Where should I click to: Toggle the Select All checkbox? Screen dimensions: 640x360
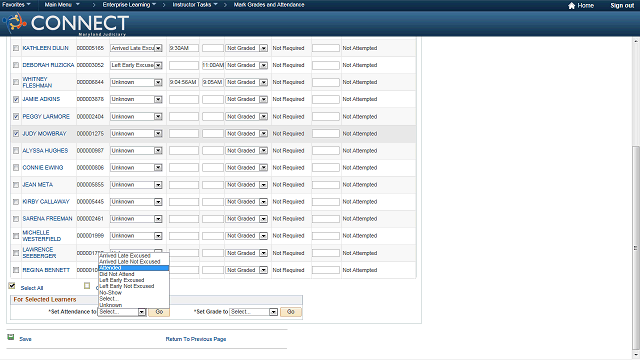pyautogui.click(x=12, y=286)
